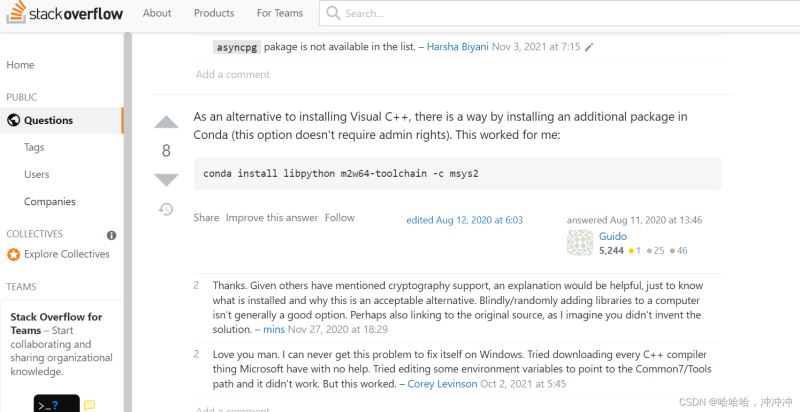800x412 pixels.
Task: Click Guido's avatar image
Action: pyautogui.click(x=580, y=243)
